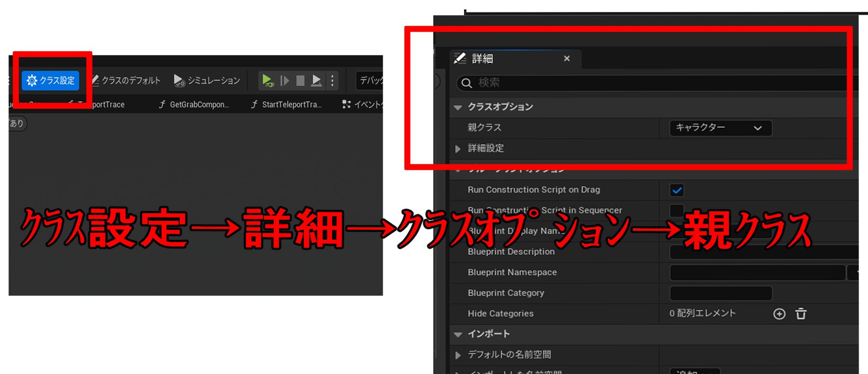Open the three-dot play options menu
868x374 pixels.
pyautogui.click(x=333, y=81)
